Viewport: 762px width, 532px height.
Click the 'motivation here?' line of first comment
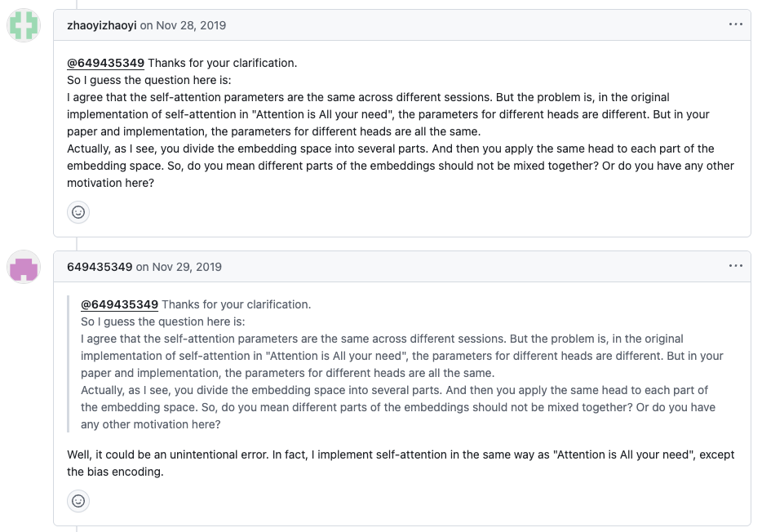(x=110, y=183)
